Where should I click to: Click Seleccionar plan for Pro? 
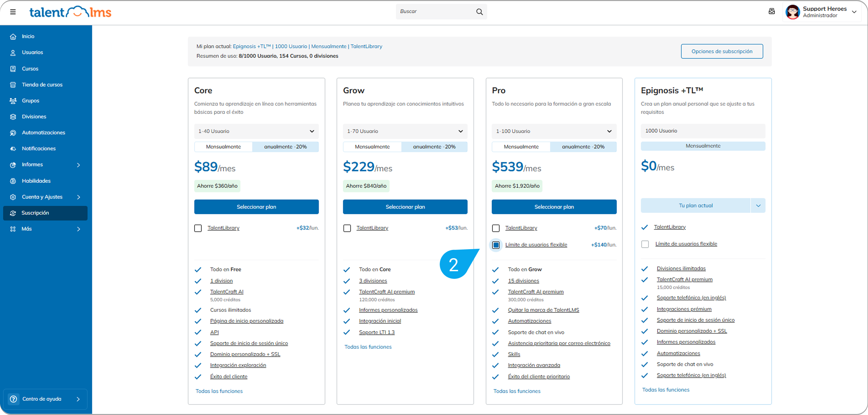coord(554,207)
